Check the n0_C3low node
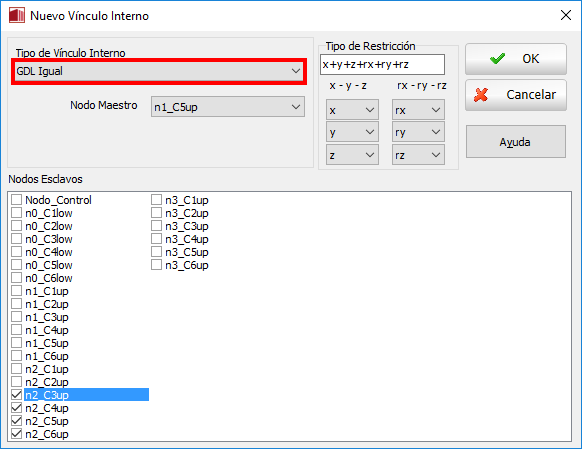Image resolution: width=582 pixels, height=449 pixels. click(x=16, y=239)
